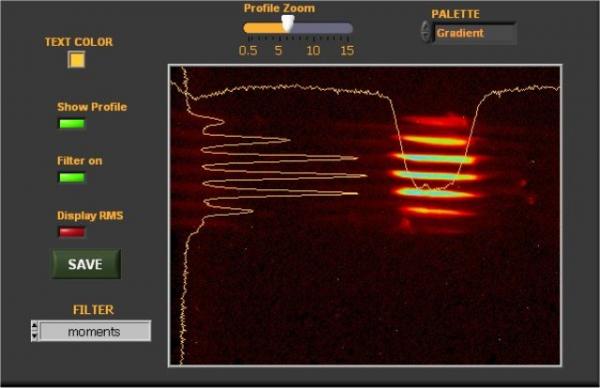Turn off the Filter on switch

point(72,178)
